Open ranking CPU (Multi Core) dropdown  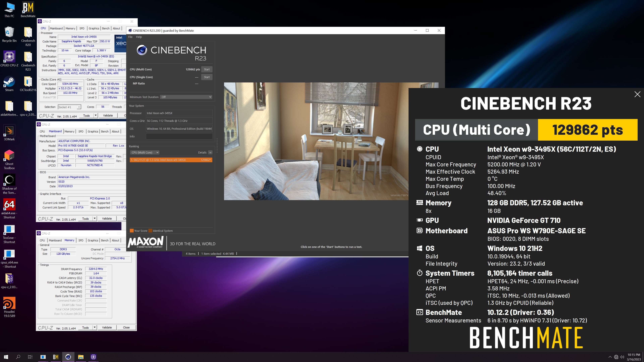click(x=145, y=152)
